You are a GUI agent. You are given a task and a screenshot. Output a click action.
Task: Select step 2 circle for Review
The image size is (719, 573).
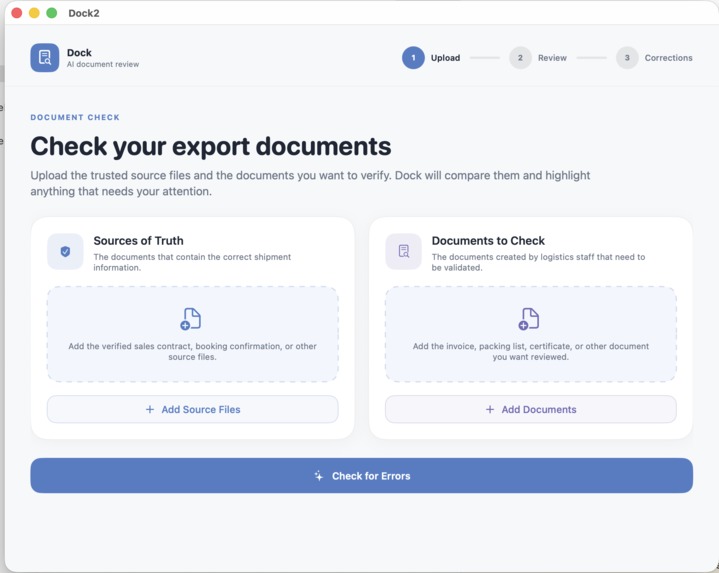pos(520,58)
